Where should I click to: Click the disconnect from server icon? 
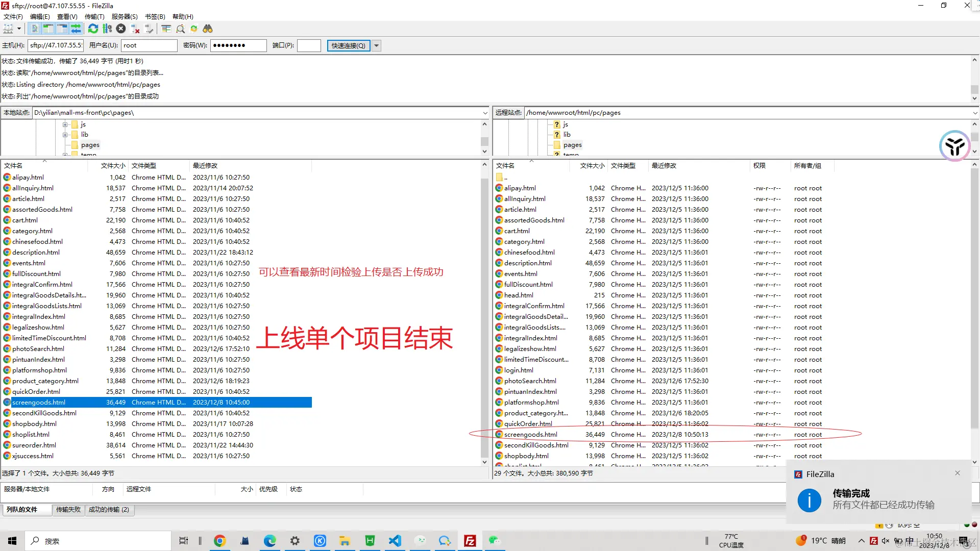point(135,29)
